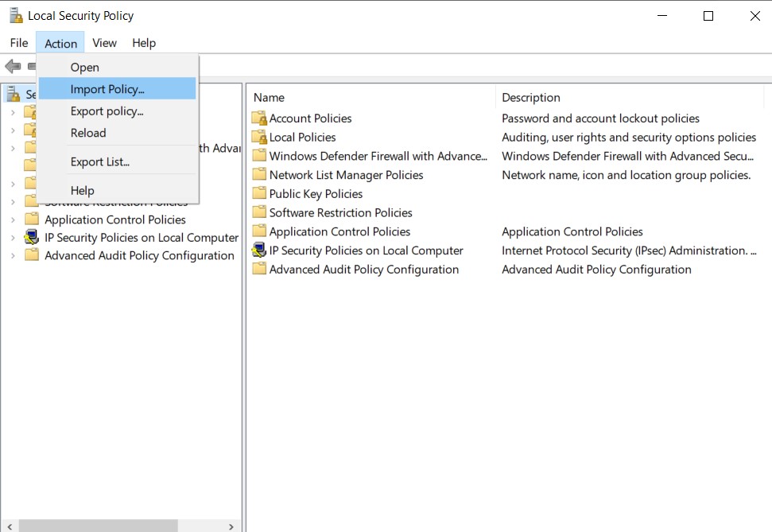Minimize the Local Security Policy window

(662, 16)
